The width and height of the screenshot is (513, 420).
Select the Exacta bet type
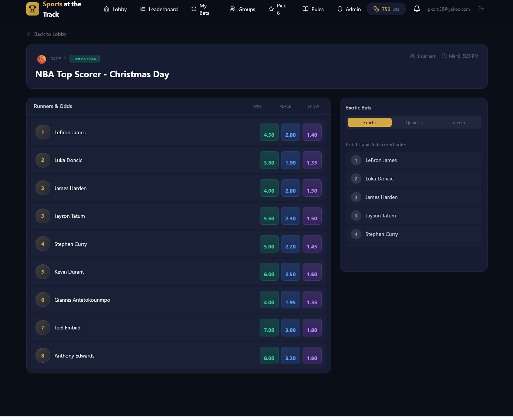[369, 122]
